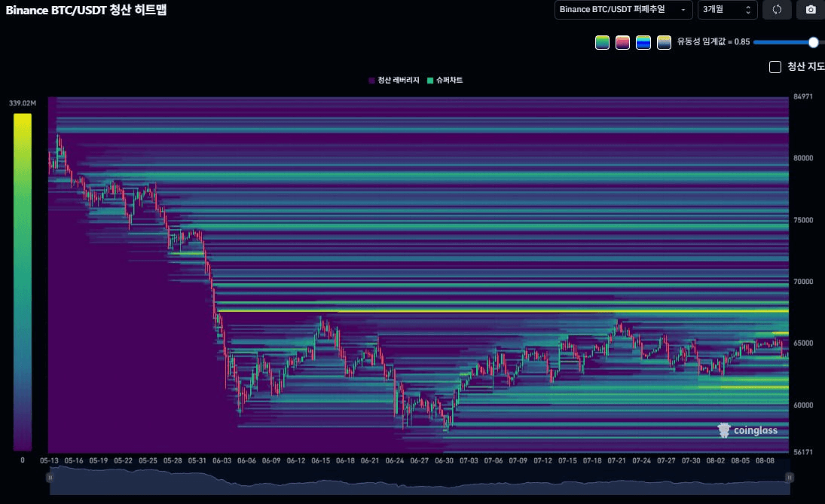Click the 84971 price axis label

[x=803, y=96]
